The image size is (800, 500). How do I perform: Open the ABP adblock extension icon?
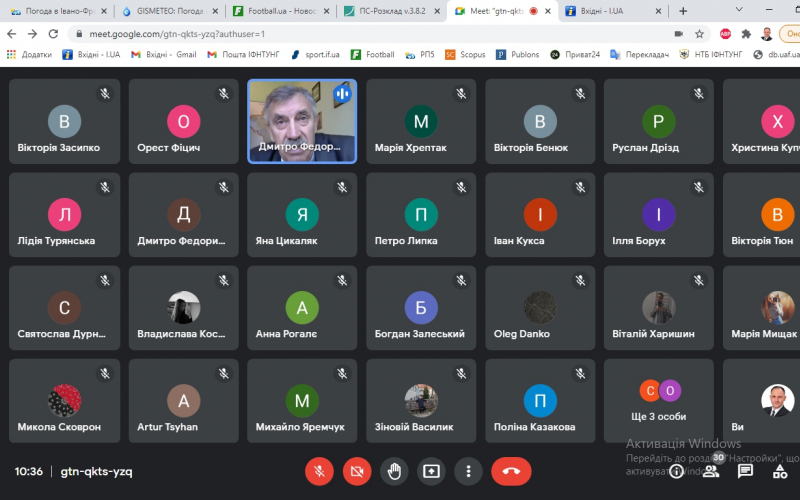[725, 34]
